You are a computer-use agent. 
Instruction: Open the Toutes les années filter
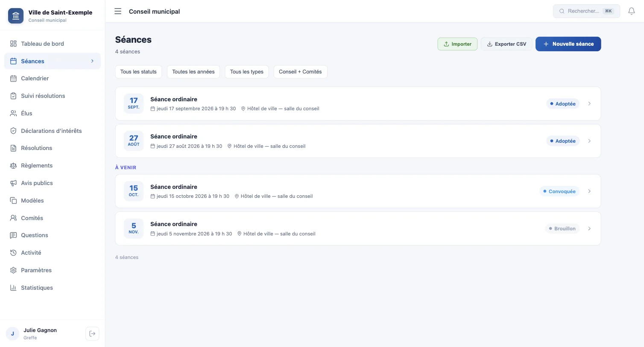(193, 72)
